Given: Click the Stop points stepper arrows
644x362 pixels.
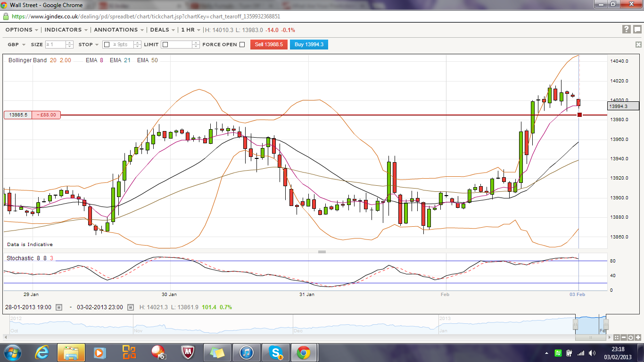Looking at the screenshot, I should tap(138, 45).
